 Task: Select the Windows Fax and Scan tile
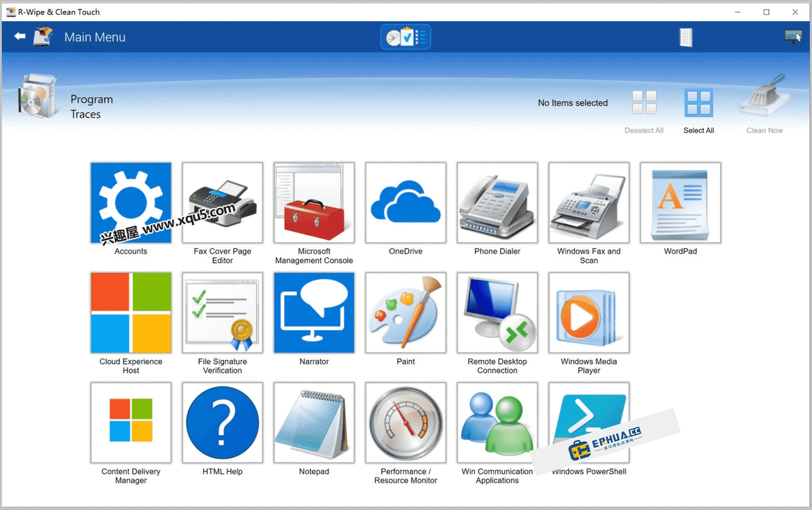tap(589, 202)
